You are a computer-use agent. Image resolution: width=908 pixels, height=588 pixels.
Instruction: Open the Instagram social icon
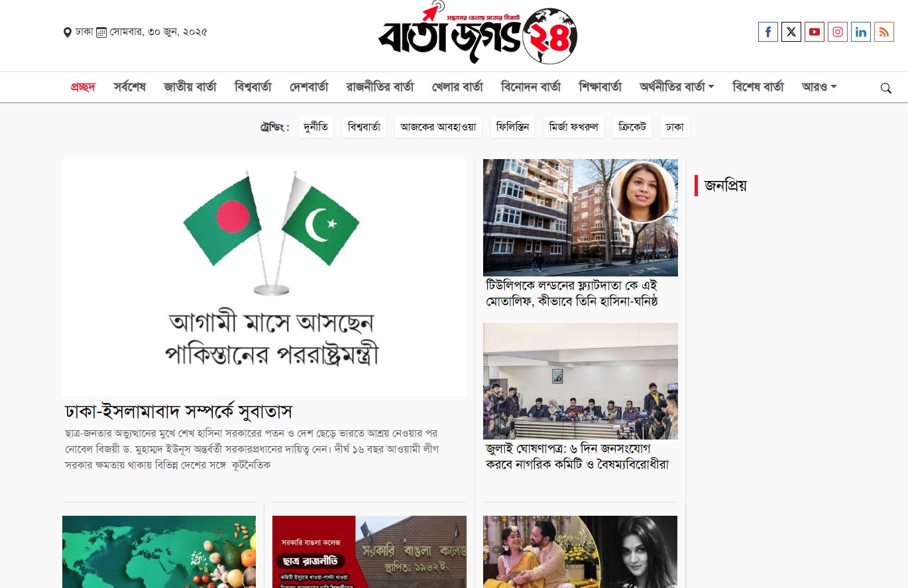[x=838, y=32]
